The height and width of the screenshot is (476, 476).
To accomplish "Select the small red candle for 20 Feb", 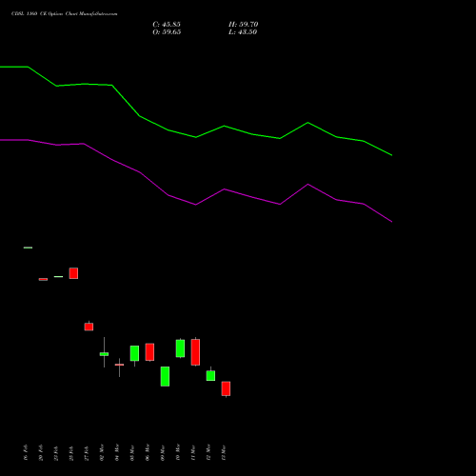I will click(x=43, y=279).
